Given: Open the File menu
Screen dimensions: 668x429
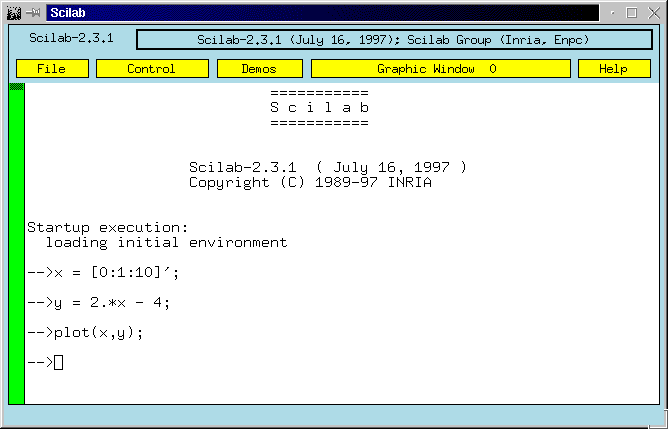Looking at the screenshot, I should coord(52,69).
